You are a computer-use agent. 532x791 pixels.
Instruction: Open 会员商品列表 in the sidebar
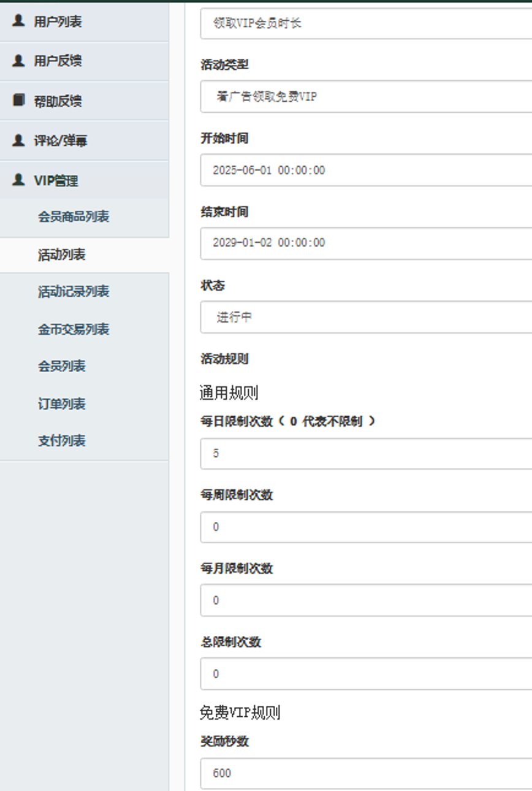(74, 217)
